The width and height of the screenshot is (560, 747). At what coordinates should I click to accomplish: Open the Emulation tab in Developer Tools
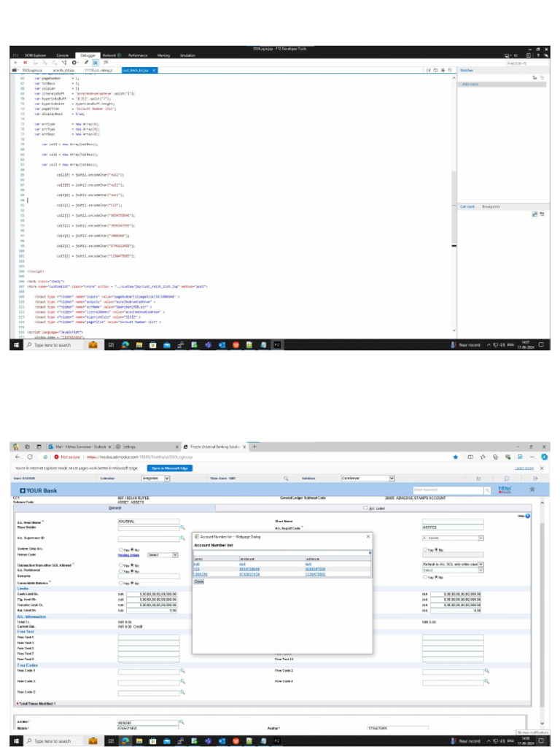(x=187, y=55)
